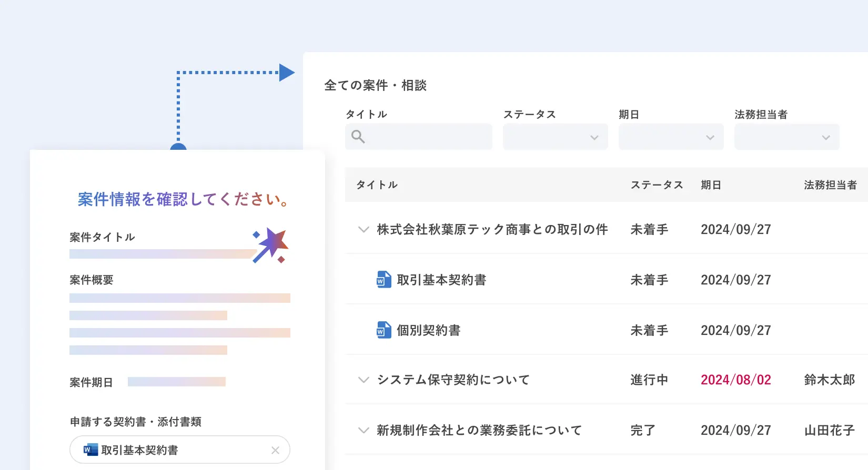The width and height of the screenshot is (868, 470).
Task: Click the overdue date 2024/08/02
Action: [735, 380]
